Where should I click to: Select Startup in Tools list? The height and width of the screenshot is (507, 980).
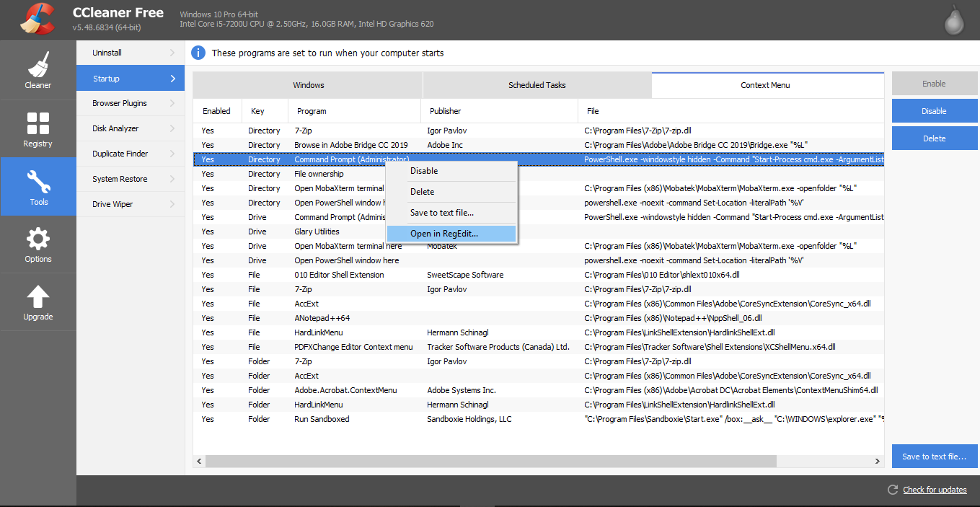(x=131, y=78)
